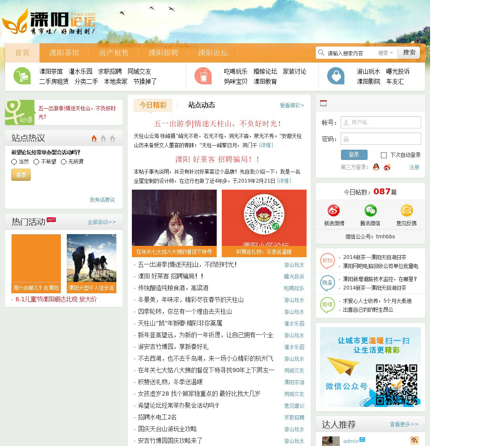This screenshot has width=504, height=446.
Task: Open 新浪微博 share icon
Action: coord(334,211)
